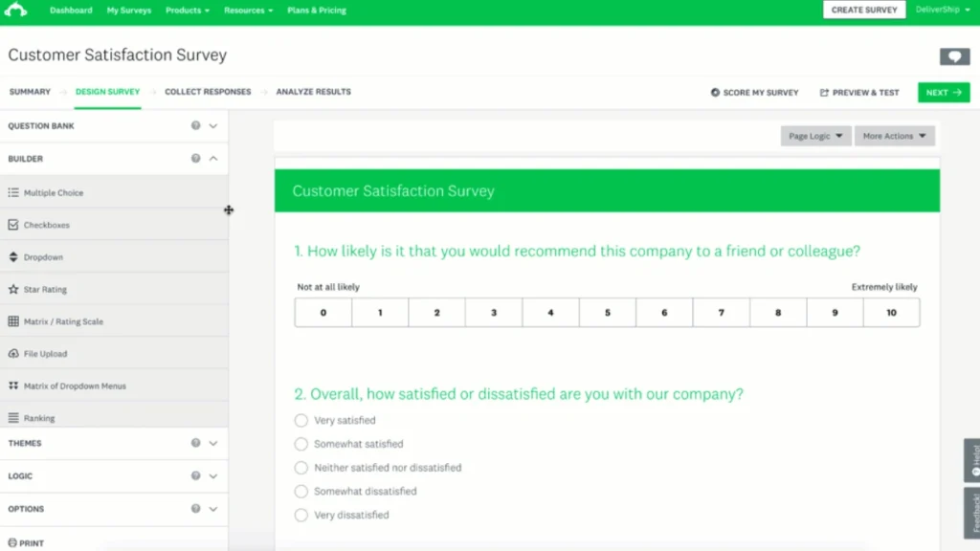This screenshot has width=980, height=551.
Task: Click question 1 recommendation title text
Action: (577, 252)
